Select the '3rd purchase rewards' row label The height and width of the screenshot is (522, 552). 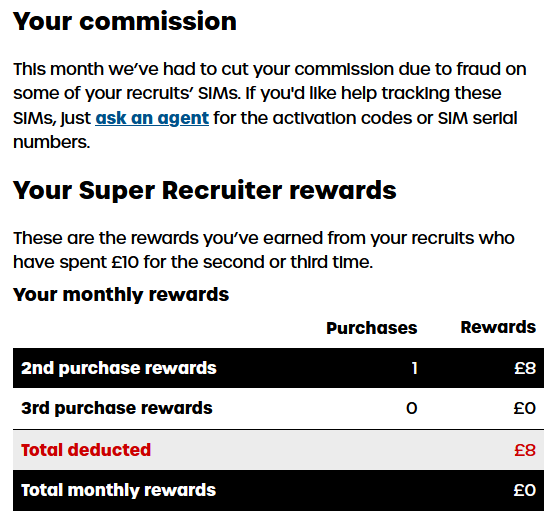(117, 408)
